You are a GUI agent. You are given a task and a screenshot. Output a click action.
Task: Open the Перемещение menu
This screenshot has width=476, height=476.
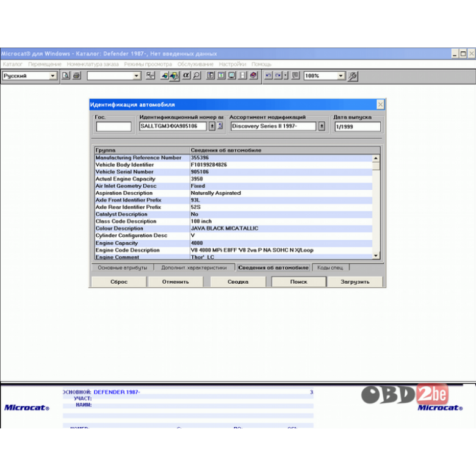(45, 64)
